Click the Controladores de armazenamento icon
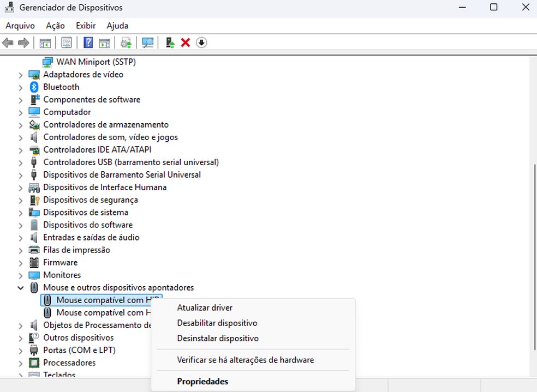This screenshot has width=537, height=392. [x=34, y=125]
